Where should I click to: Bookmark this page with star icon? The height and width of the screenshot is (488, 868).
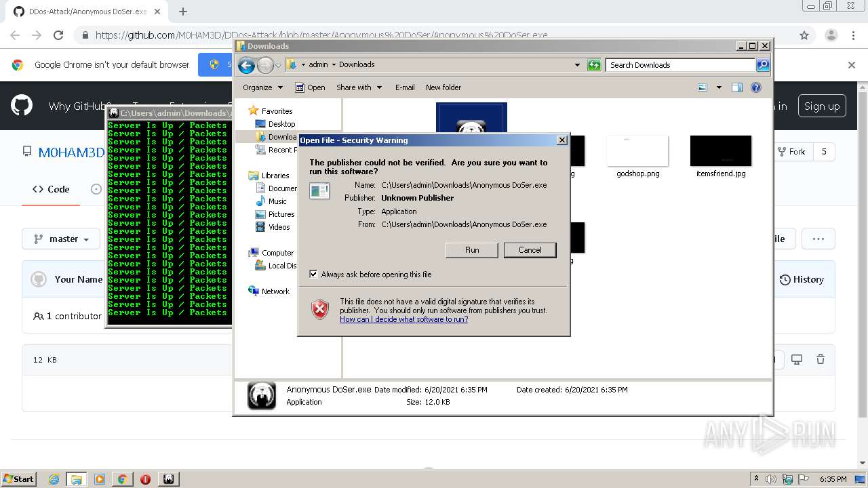click(x=804, y=35)
